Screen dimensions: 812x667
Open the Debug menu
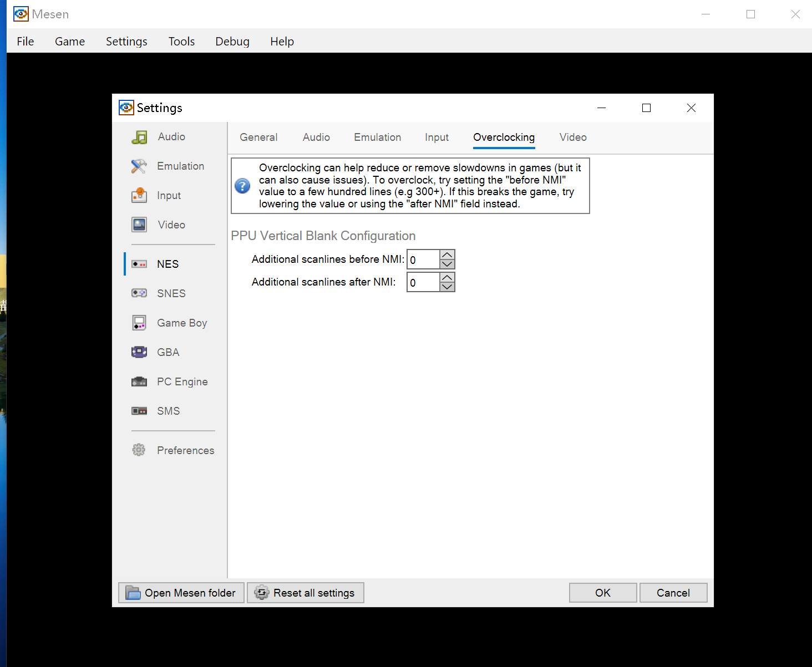click(x=232, y=42)
